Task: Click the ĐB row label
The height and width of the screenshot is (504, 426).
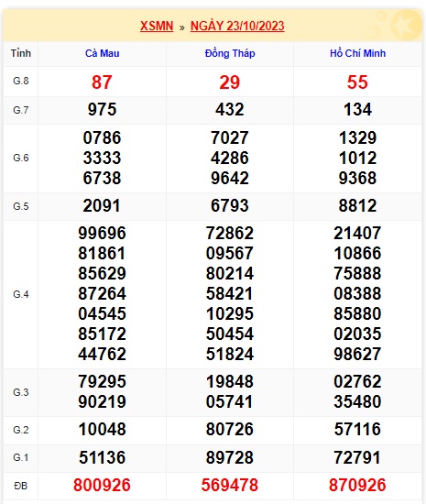Action: click(x=20, y=486)
